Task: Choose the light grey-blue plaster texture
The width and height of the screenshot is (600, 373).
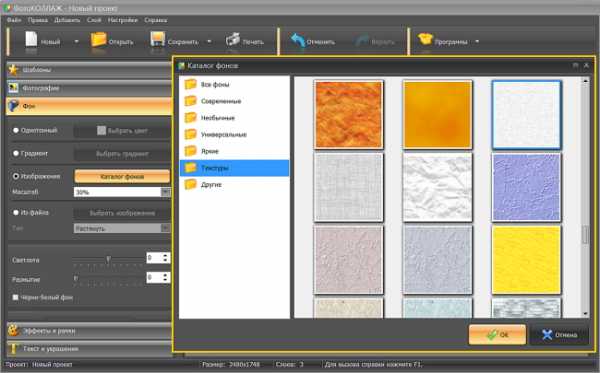Action: coord(437,260)
